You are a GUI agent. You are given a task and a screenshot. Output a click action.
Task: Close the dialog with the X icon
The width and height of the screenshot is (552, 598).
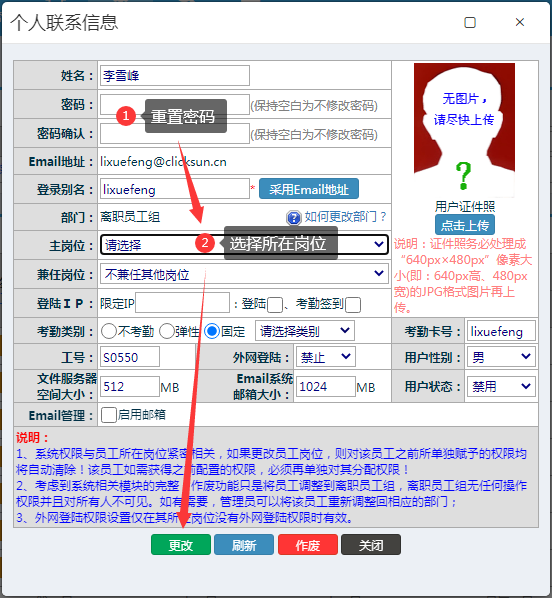tap(520, 23)
